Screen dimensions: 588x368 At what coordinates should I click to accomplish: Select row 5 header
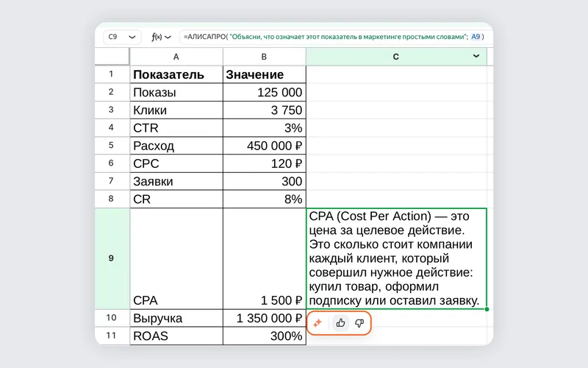pos(112,145)
